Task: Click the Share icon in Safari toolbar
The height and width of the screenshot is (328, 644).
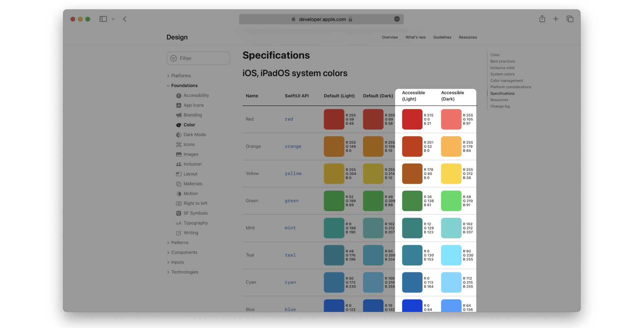Action: click(x=542, y=19)
